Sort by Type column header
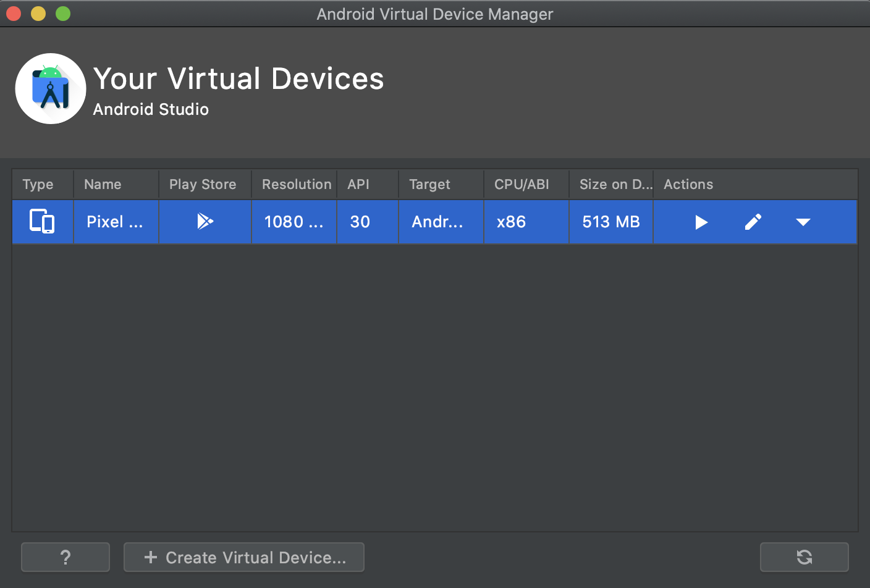Viewport: 870px width, 588px height. coord(43,184)
